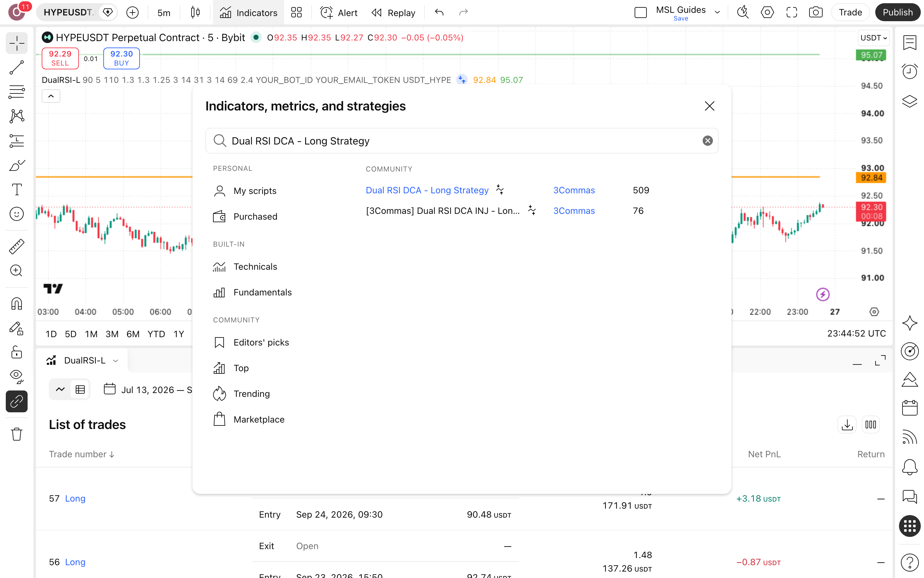Open Editors' picks category
This screenshot has width=924, height=578.
click(x=251, y=342)
